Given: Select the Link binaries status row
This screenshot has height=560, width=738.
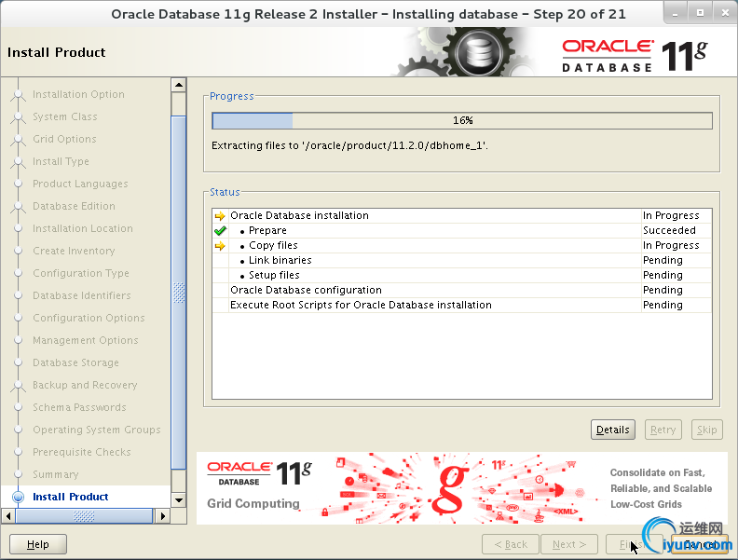Looking at the screenshot, I should pos(462,260).
